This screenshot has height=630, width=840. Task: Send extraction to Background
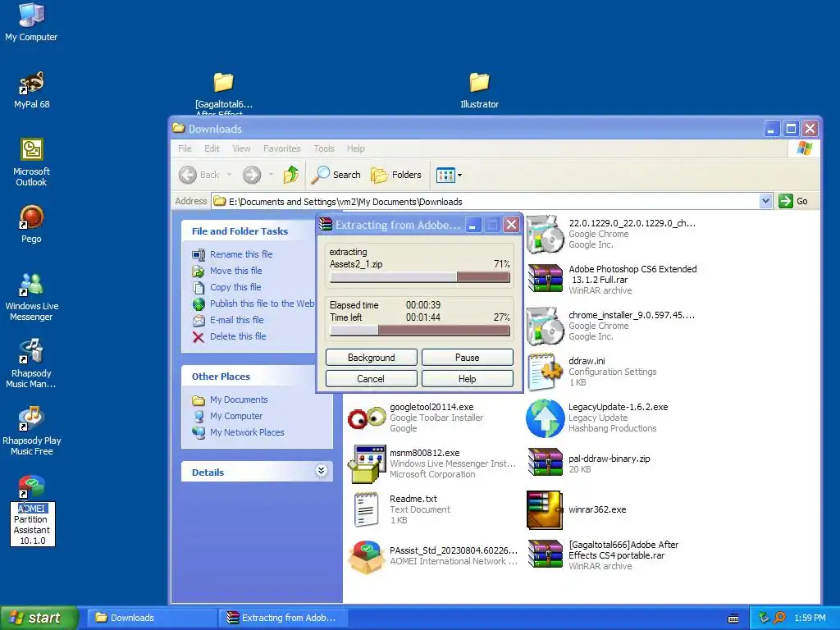(x=372, y=358)
